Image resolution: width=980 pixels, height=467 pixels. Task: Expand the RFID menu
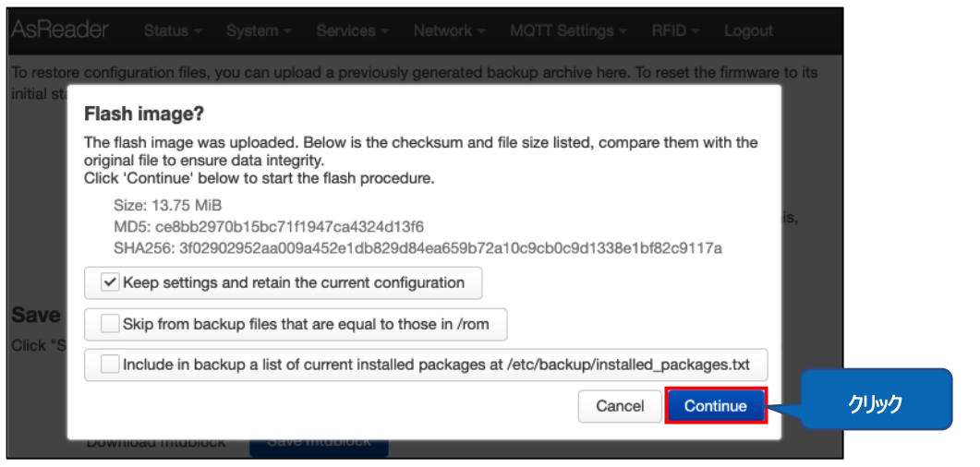(x=674, y=30)
